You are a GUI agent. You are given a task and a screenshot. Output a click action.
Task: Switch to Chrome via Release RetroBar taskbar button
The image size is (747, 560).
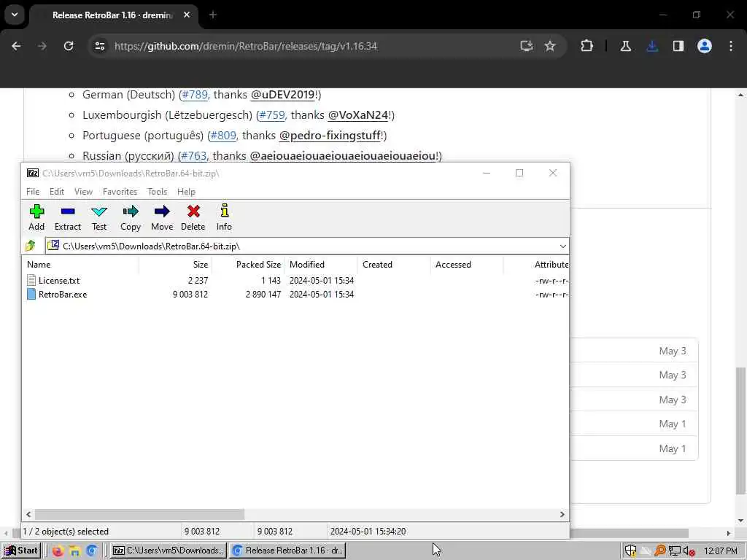point(287,551)
